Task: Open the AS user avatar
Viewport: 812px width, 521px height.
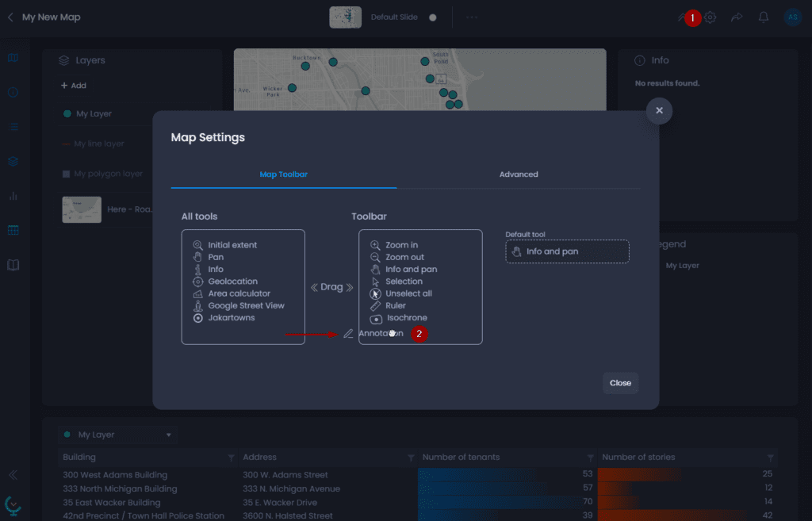Action: click(792, 17)
